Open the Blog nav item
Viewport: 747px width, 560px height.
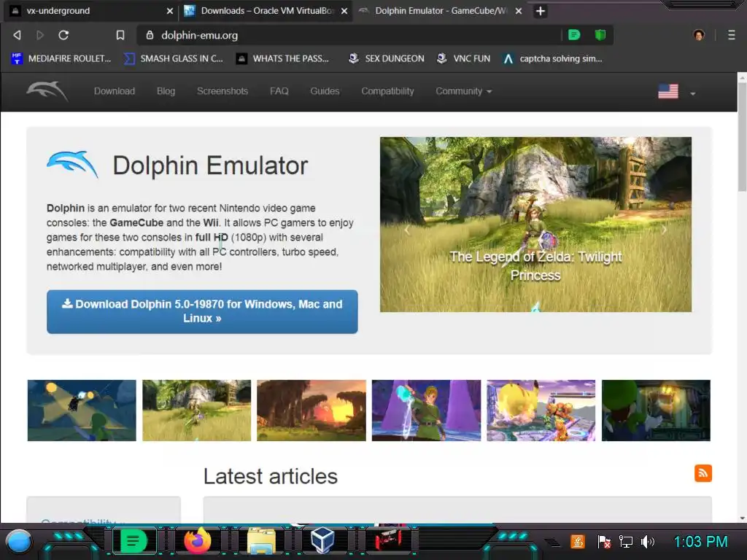coord(166,91)
